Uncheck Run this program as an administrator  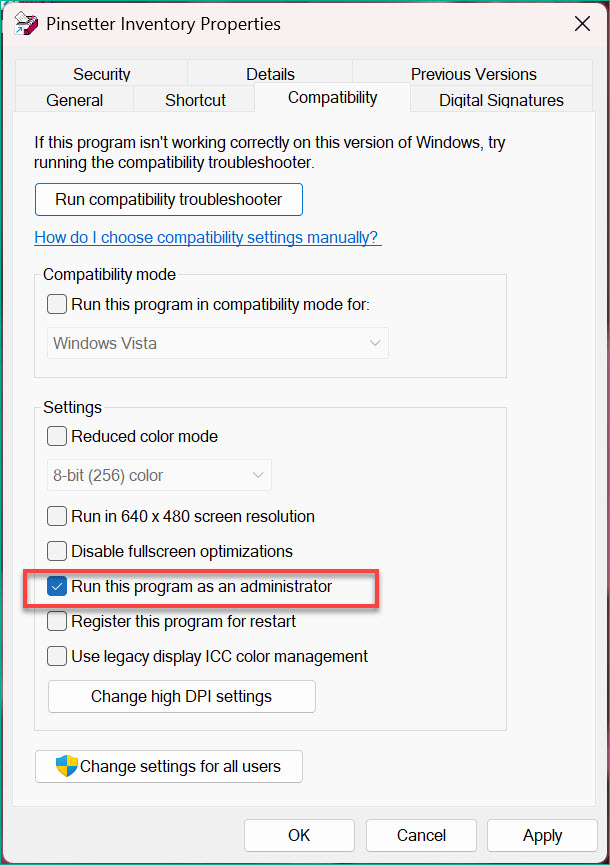click(x=58, y=587)
